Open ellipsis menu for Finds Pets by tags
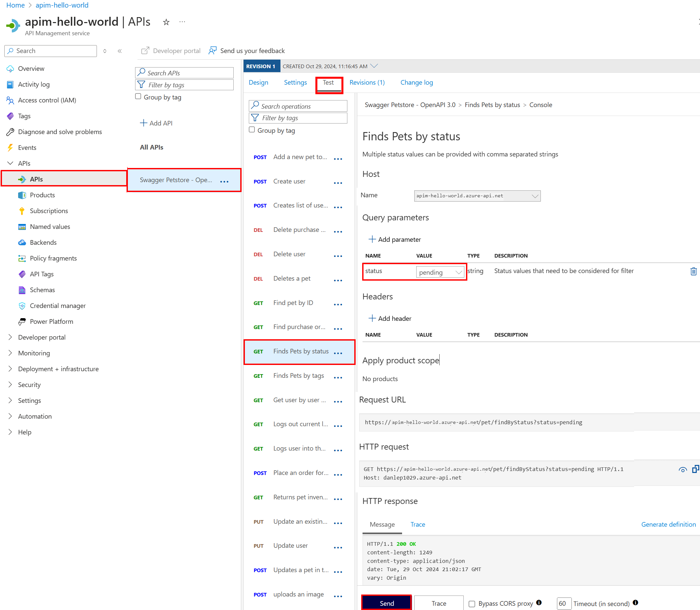 point(338,377)
